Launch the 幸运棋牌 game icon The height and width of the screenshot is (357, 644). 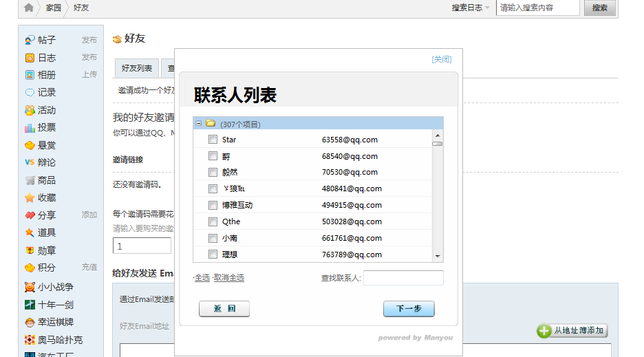click(30, 322)
